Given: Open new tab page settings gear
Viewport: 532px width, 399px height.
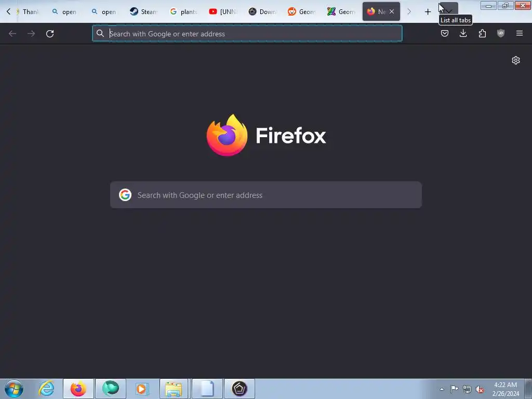Looking at the screenshot, I should point(516,60).
